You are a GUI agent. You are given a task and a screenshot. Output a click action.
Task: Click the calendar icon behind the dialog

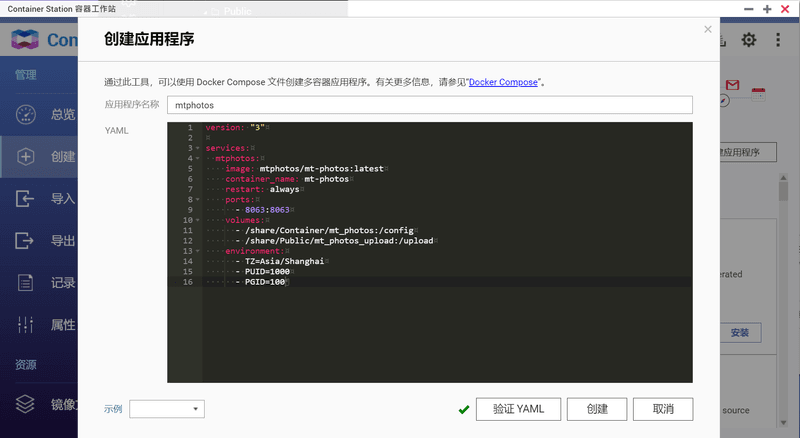[x=758, y=94]
